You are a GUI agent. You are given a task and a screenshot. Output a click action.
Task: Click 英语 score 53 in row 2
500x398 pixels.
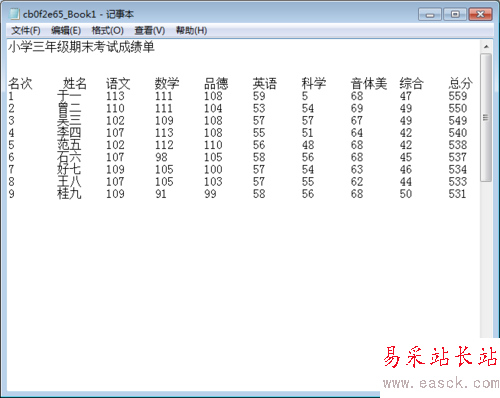259,108
